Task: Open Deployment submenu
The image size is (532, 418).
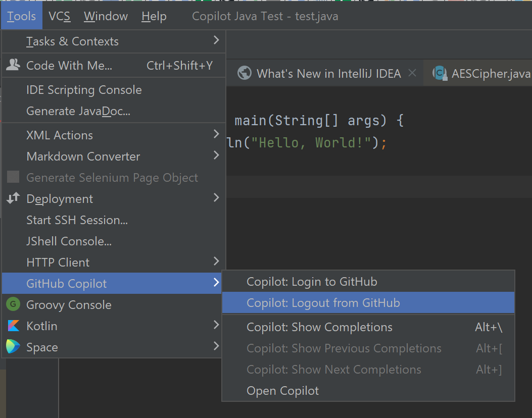Action: [x=114, y=199]
